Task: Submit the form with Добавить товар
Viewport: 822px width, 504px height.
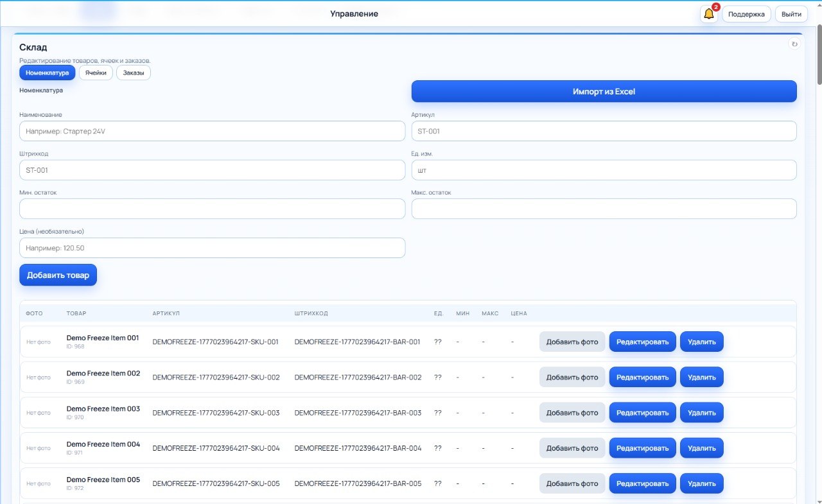Action: coord(58,275)
